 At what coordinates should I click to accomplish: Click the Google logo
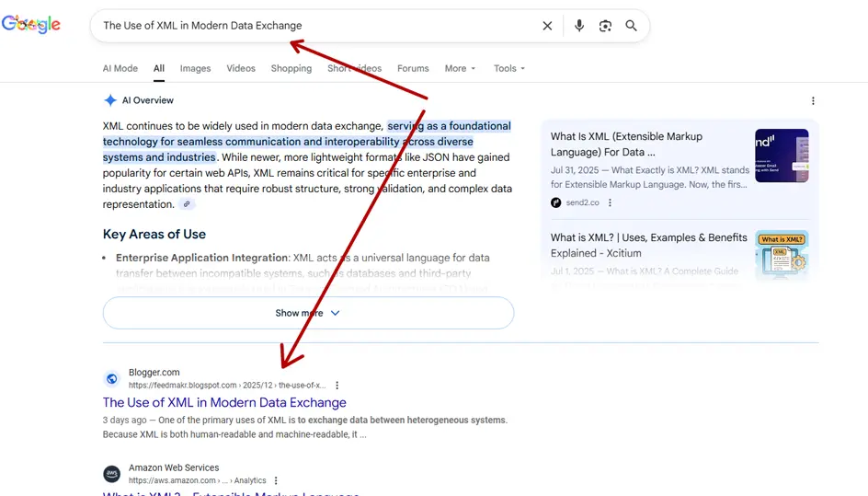[31, 25]
